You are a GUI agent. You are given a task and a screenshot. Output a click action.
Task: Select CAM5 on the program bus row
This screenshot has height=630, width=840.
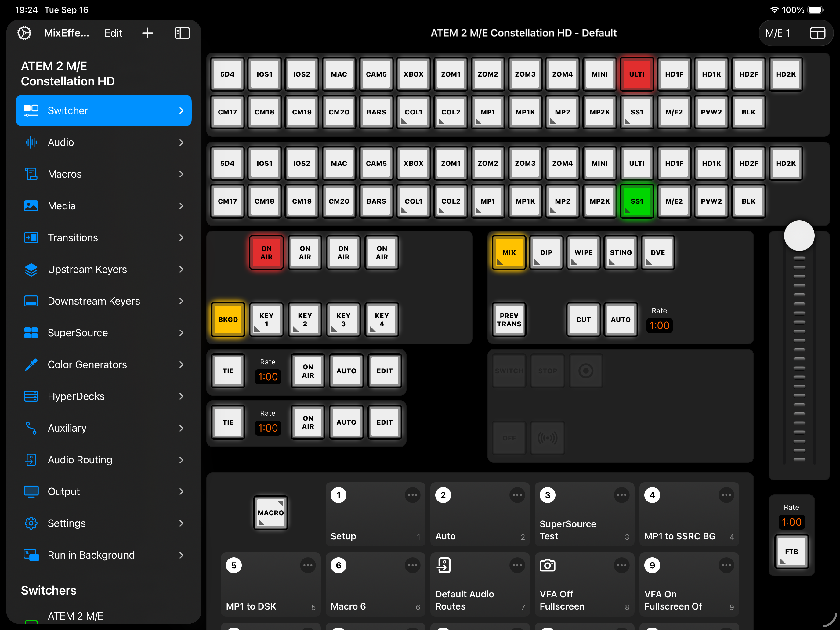click(x=376, y=74)
